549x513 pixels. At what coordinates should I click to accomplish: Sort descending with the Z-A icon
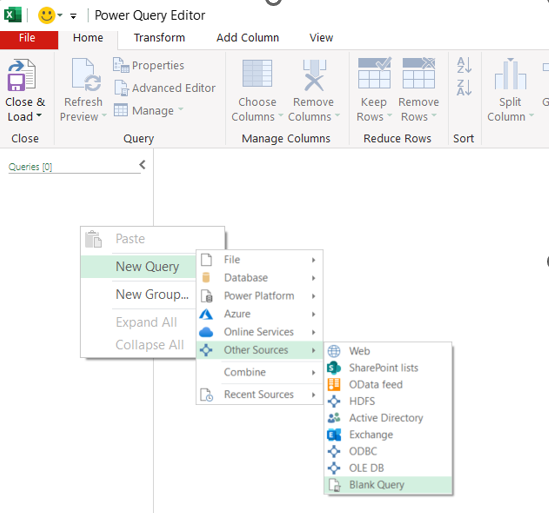pyautogui.click(x=464, y=88)
